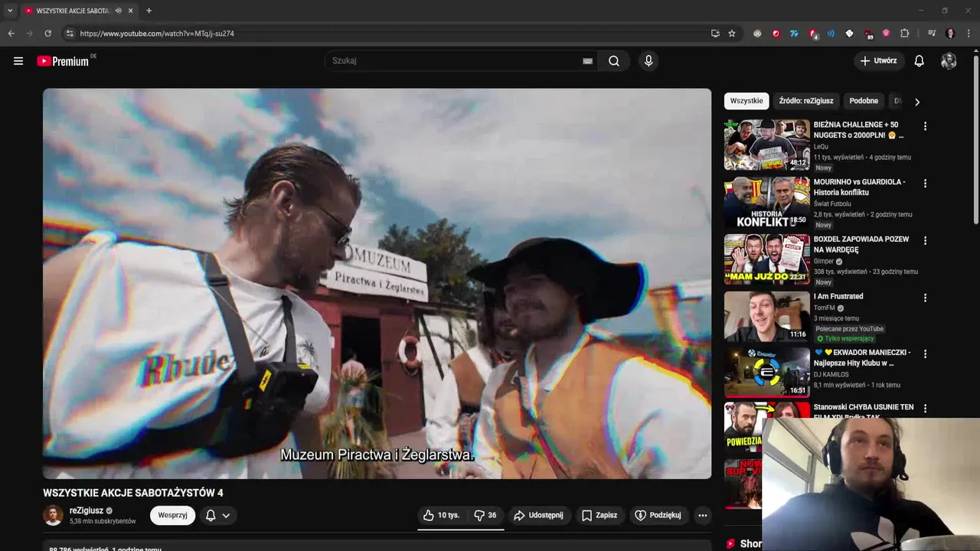Open MOURINHO vs GUARDIOLA thumbnail
This screenshot has width=980, height=551.
(x=766, y=202)
